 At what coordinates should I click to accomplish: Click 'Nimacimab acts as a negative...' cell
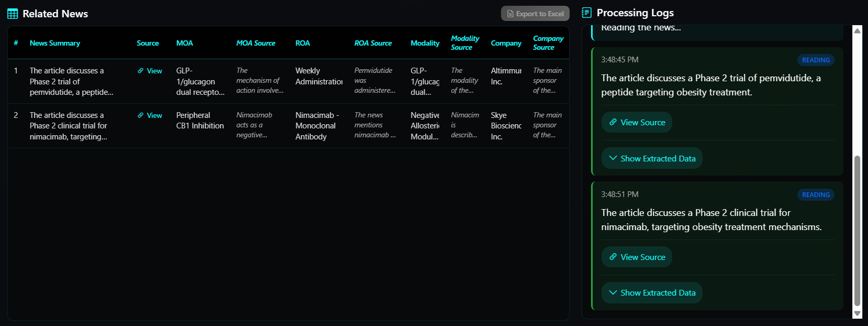(254, 125)
